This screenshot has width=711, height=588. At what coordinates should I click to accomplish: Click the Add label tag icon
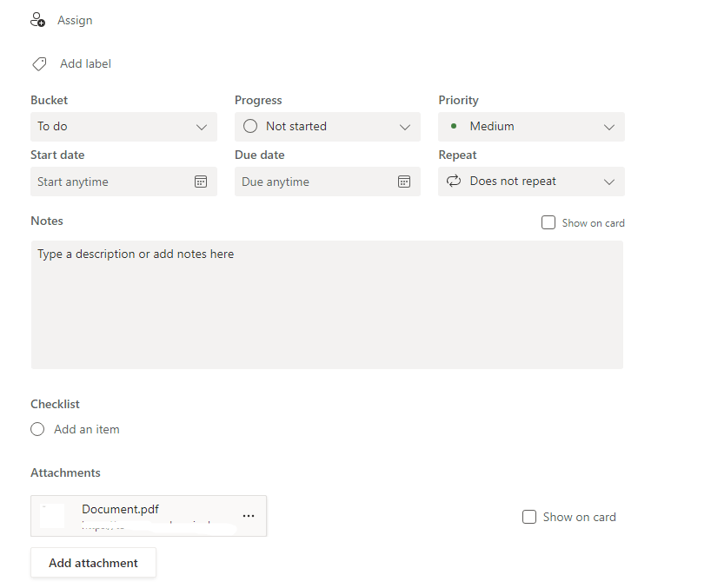point(39,64)
